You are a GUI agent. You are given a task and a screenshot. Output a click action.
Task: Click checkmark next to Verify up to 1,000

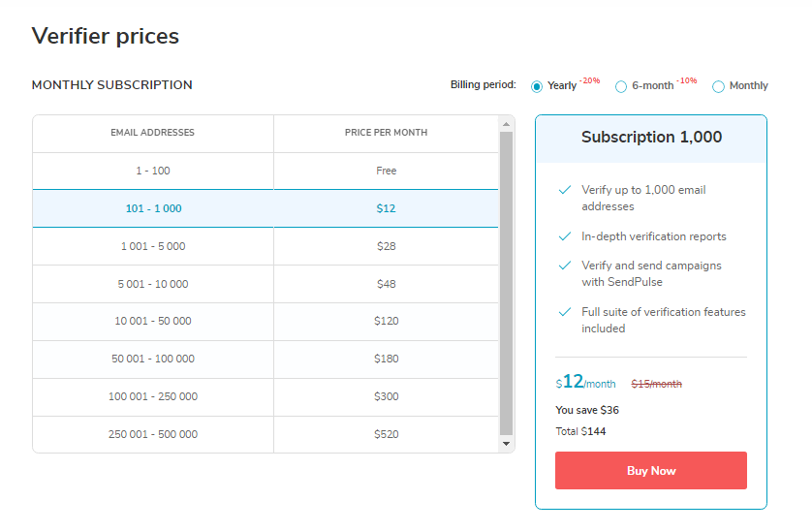[565, 190]
